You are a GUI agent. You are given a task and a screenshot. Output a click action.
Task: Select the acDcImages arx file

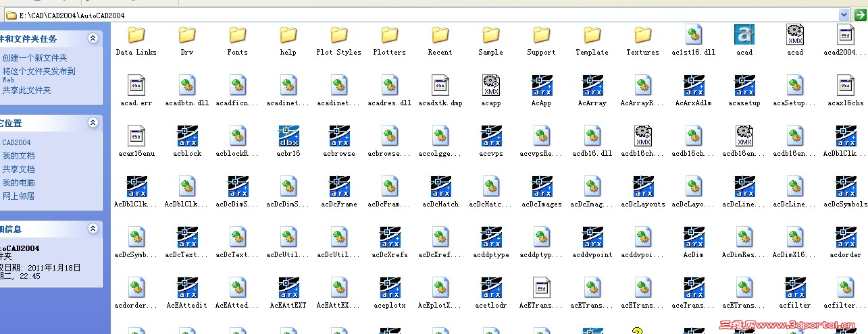pyautogui.click(x=542, y=193)
